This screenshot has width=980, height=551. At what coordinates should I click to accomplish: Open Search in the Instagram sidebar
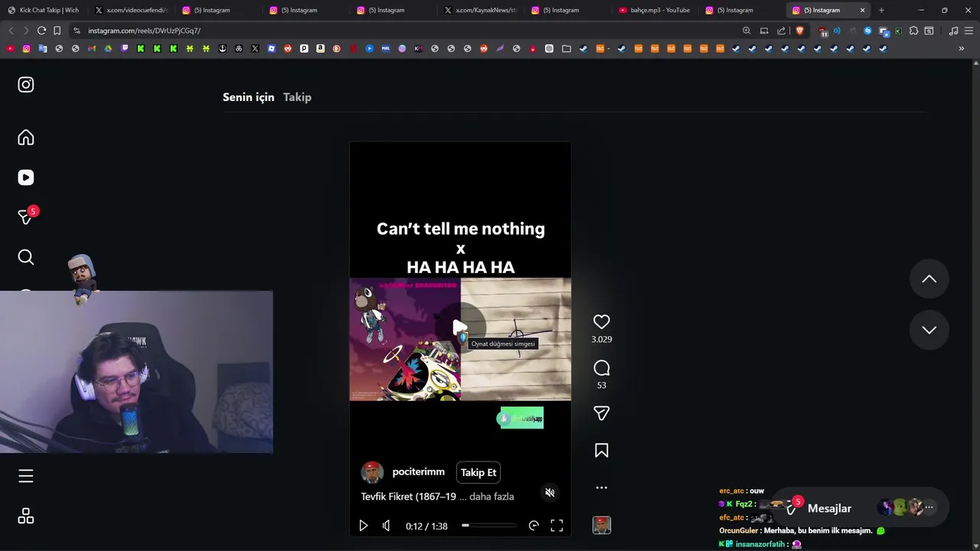tap(26, 257)
